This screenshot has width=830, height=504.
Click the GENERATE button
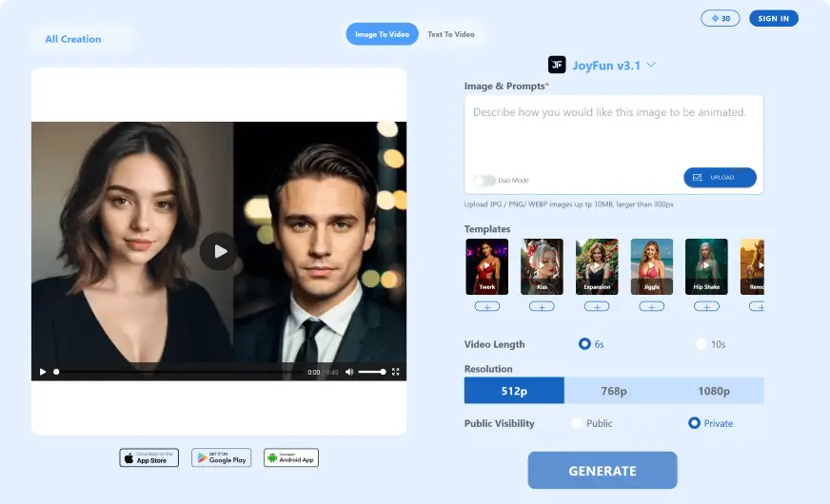pyautogui.click(x=603, y=471)
